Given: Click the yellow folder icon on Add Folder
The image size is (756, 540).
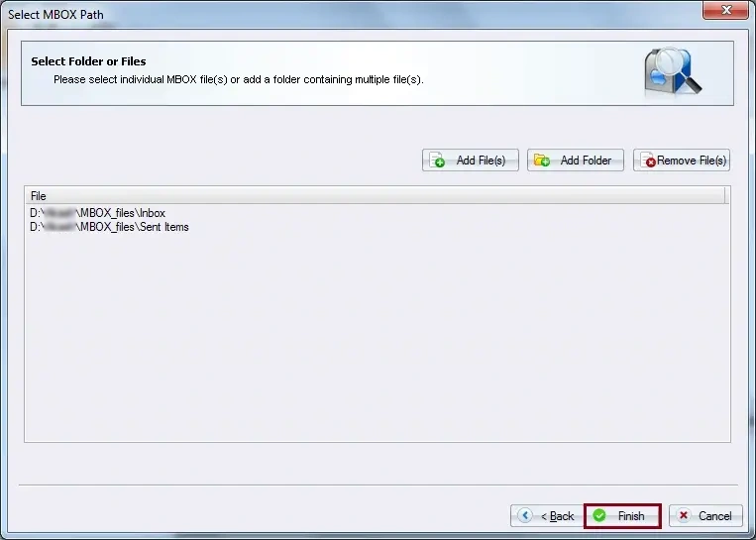Looking at the screenshot, I should [x=542, y=161].
